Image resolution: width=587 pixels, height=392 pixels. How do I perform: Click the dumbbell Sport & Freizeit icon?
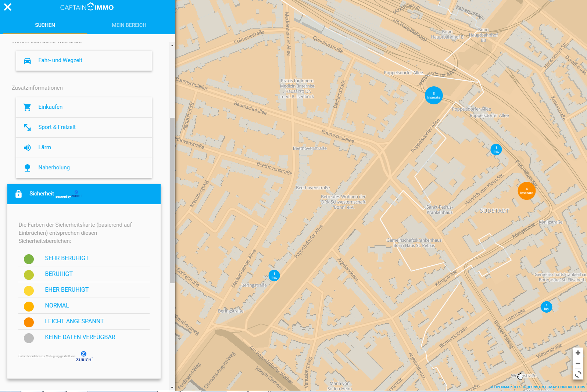pyautogui.click(x=27, y=127)
